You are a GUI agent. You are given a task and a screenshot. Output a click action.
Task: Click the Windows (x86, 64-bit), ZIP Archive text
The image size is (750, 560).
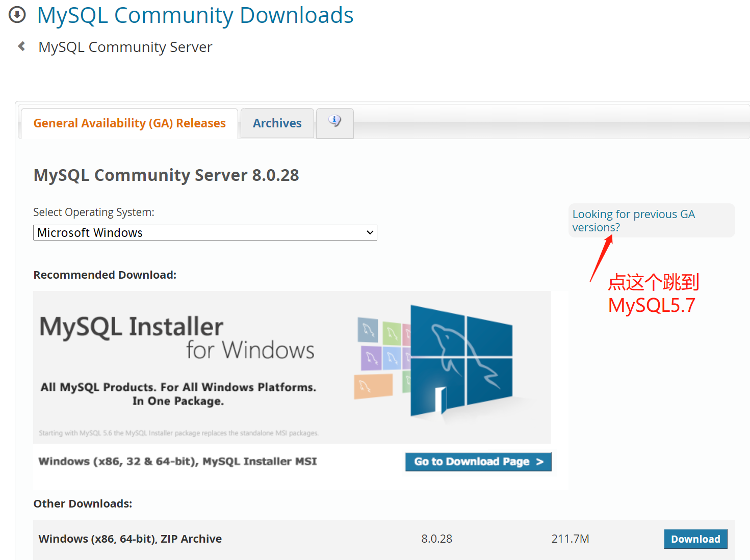(x=130, y=539)
